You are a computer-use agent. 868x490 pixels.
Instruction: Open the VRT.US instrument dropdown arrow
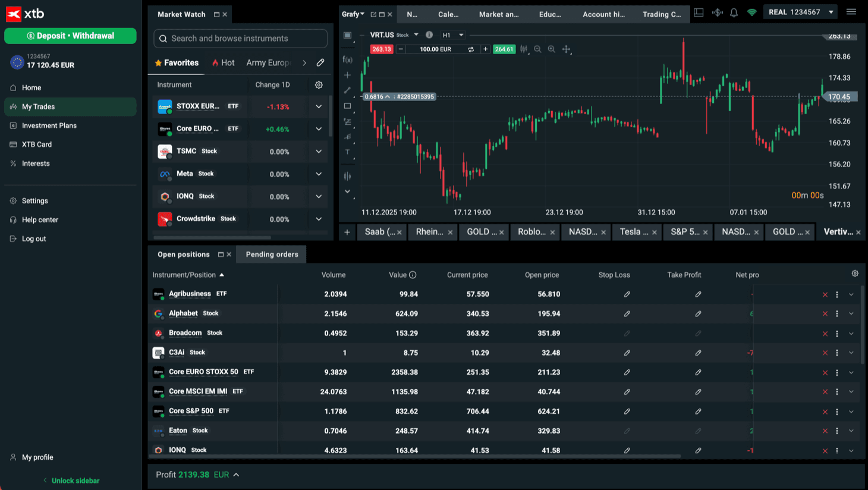[x=416, y=35]
